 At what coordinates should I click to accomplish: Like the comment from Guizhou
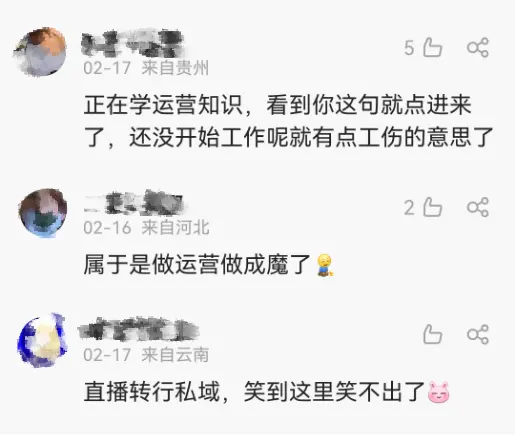coord(432,47)
